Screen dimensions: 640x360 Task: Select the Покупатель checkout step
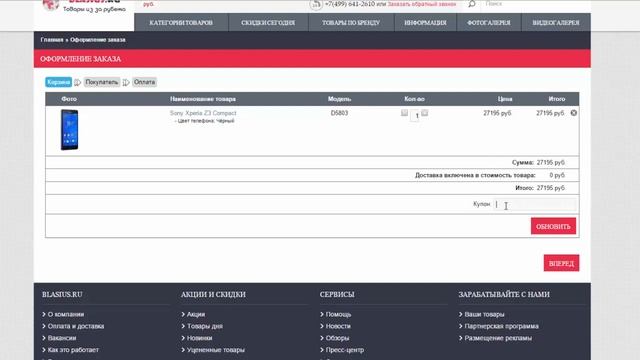point(102,82)
